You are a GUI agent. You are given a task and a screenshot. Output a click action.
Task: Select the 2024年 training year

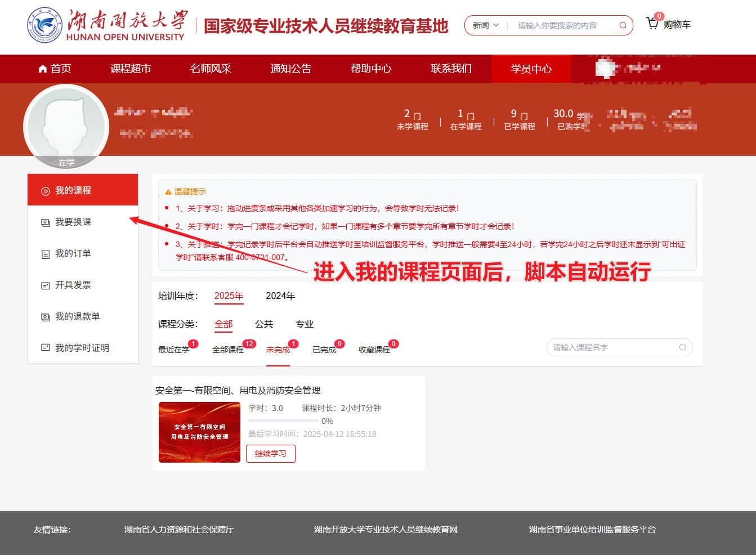[280, 296]
